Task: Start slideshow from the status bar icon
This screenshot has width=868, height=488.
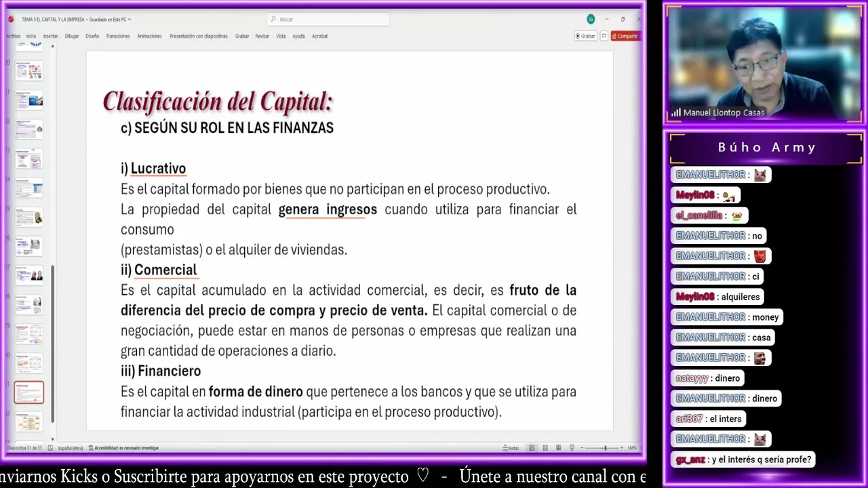Action: (572, 448)
